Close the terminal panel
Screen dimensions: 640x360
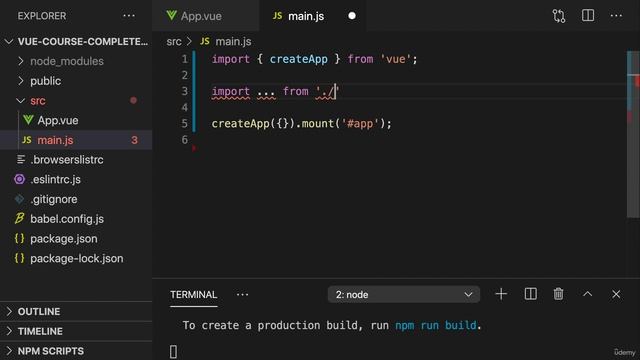pos(616,294)
